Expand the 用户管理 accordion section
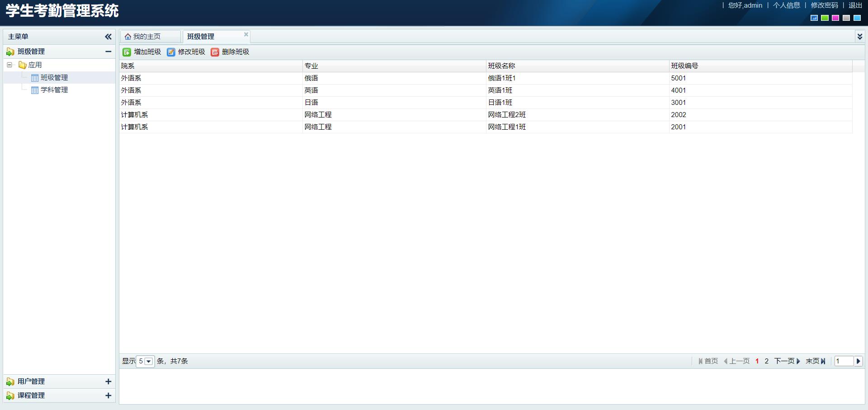Viewport: 868px width, 410px height. [108, 382]
